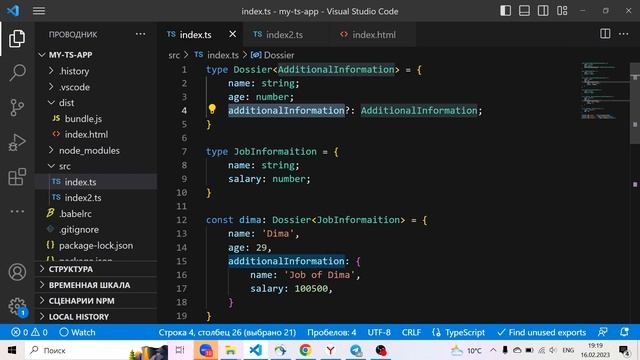Screen dimensions: 640x360
Task: Open the Extensions view
Action: pyautogui.click(x=17, y=177)
